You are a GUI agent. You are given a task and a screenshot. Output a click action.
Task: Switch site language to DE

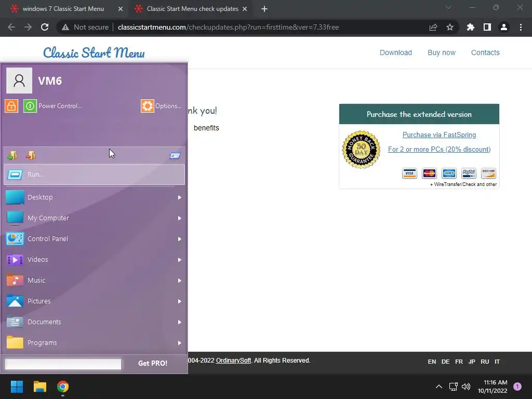coord(445,362)
